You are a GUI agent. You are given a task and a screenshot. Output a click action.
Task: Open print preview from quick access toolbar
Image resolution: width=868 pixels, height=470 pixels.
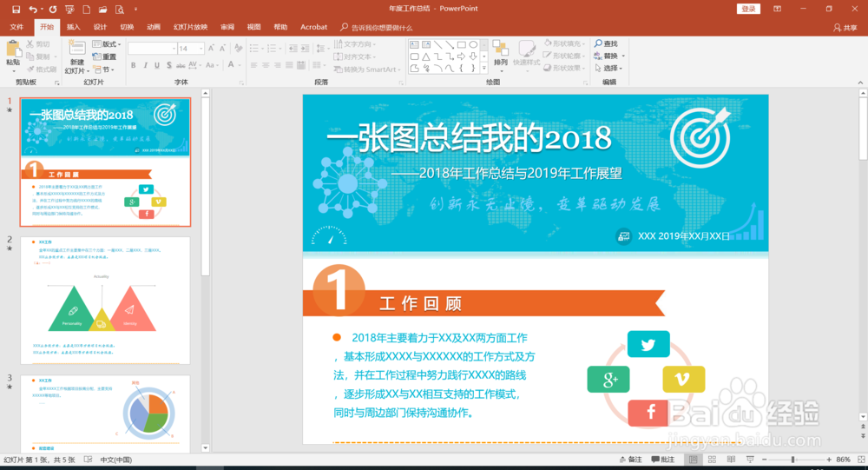pos(120,9)
